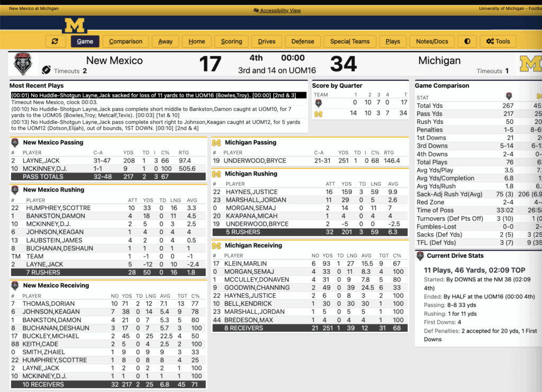Viewport: 542px width, 392px height.
Task: Click the M icon beside Michigan Receiving
Action: [x=216, y=245]
